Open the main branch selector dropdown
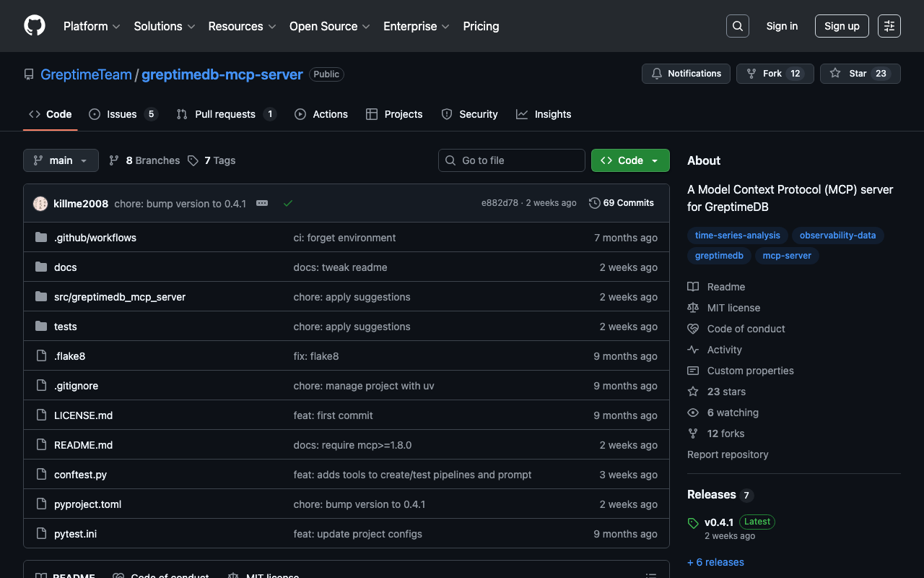 point(61,160)
